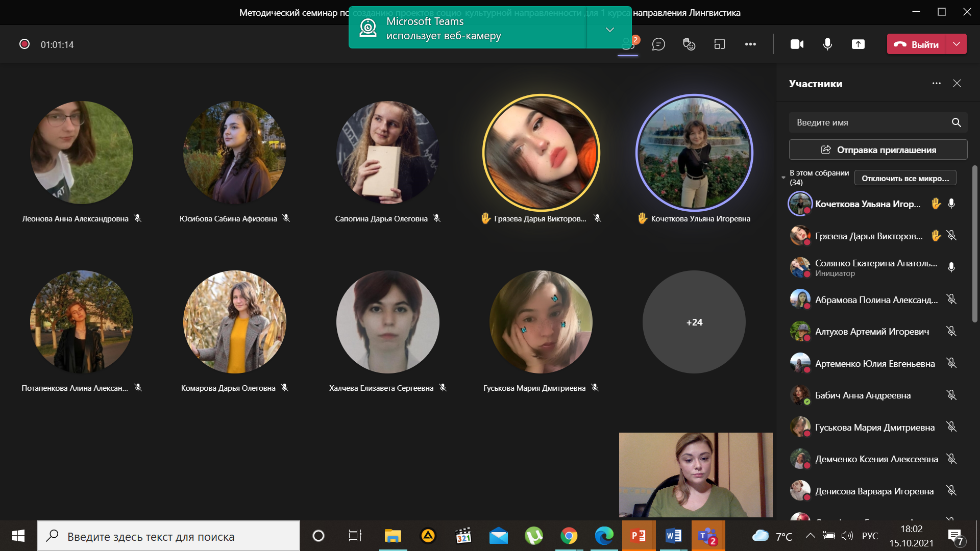Expand the arrow next to Выйти button
Viewport: 980px width, 551px height.
coord(957,44)
